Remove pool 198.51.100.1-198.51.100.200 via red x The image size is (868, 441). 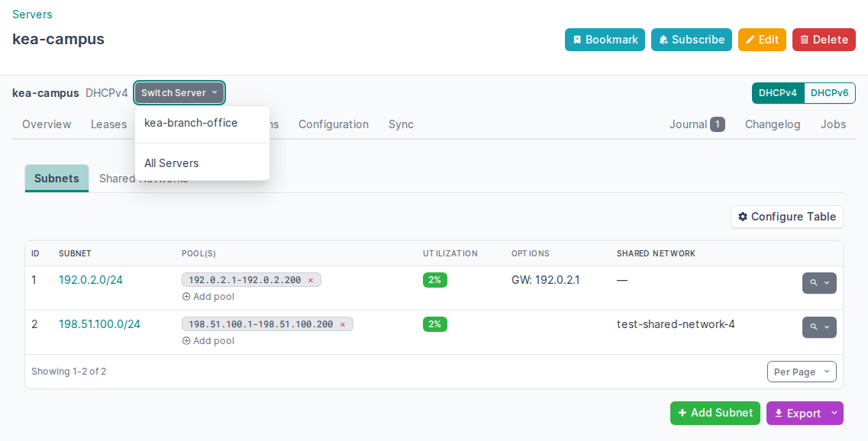click(343, 325)
